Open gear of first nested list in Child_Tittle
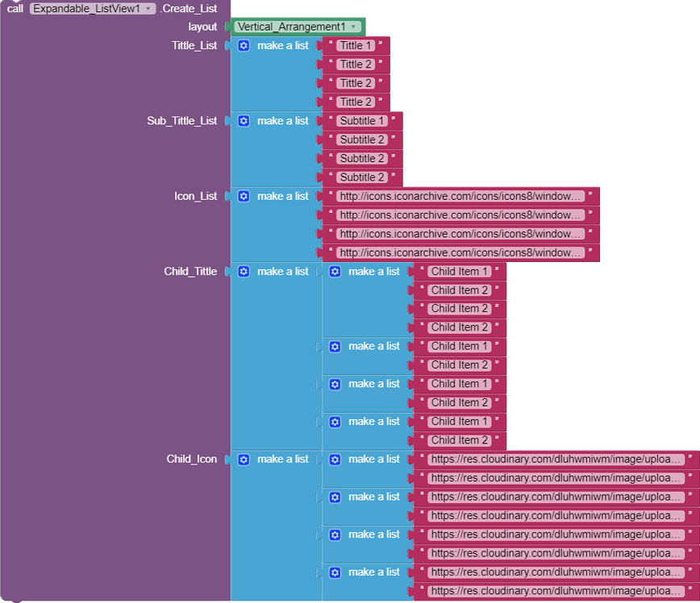Viewport: 700px width, 603px height. [335, 272]
